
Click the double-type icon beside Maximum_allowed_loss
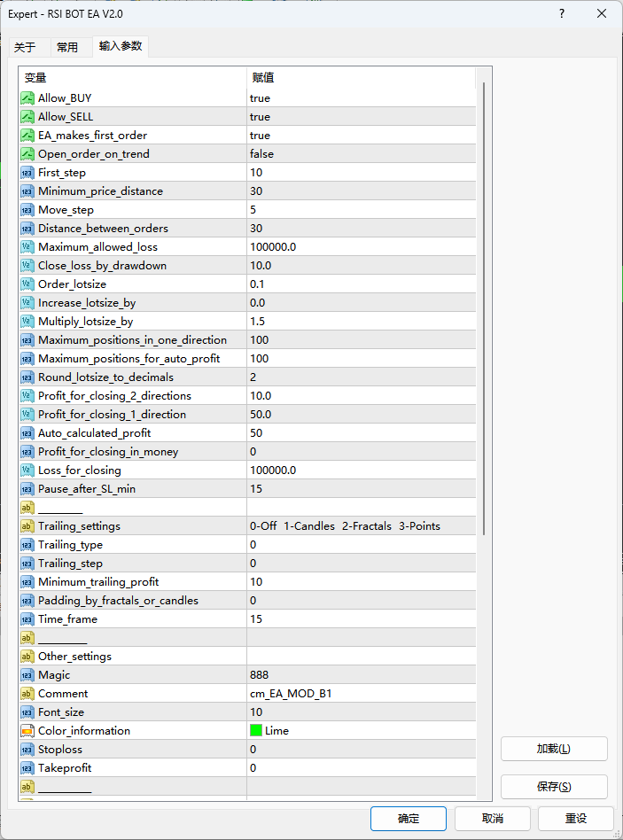click(27, 247)
